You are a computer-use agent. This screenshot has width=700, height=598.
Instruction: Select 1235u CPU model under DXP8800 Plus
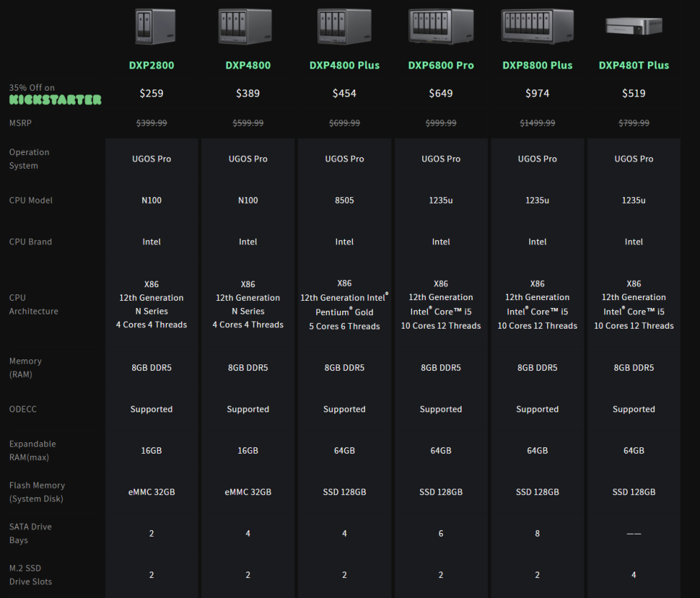pos(537,201)
